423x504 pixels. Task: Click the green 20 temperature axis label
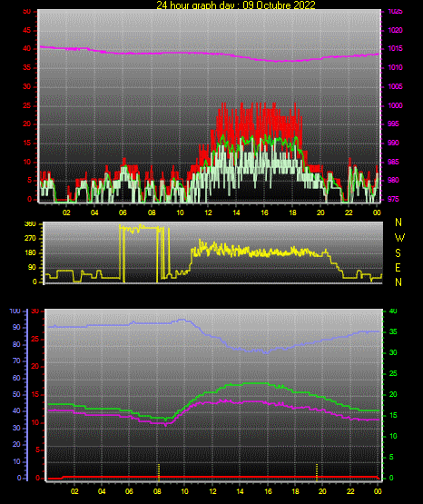click(x=393, y=394)
